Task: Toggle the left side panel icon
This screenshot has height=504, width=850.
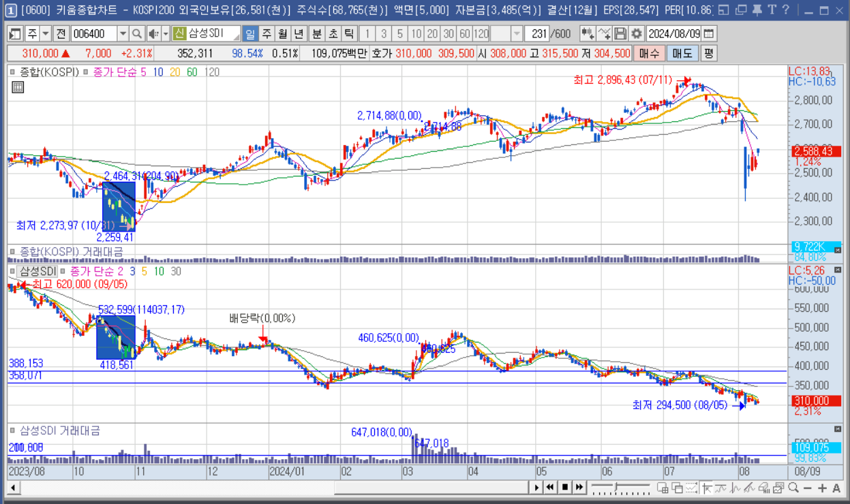Action: [15, 34]
